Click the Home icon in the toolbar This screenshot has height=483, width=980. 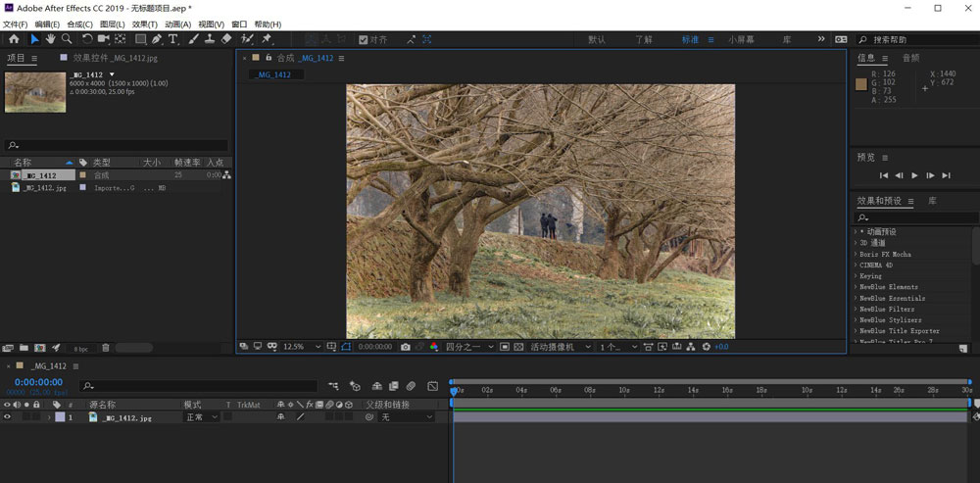[14, 39]
